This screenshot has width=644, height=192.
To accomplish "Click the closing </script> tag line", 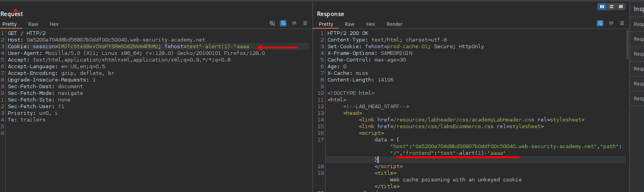I will tap(389, 167).
